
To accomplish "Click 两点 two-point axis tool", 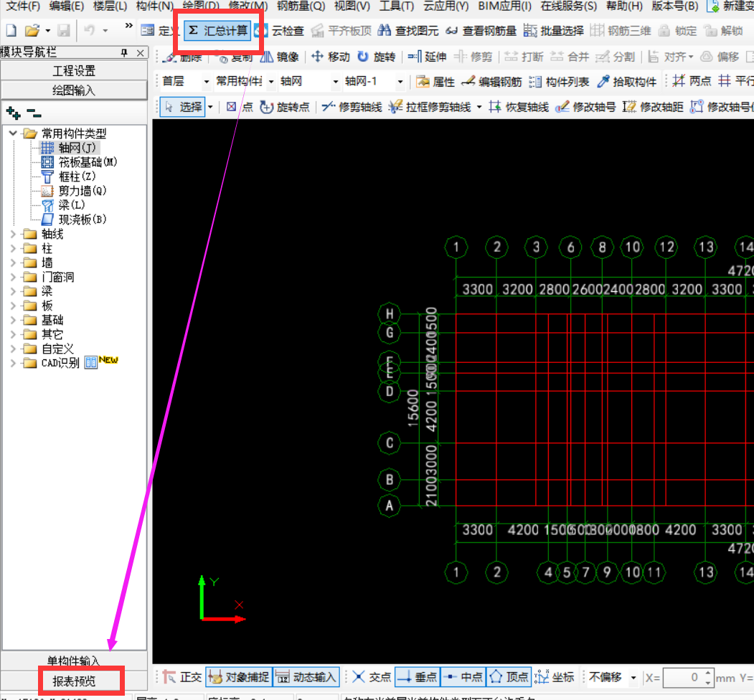I will [x=692, y=81].
